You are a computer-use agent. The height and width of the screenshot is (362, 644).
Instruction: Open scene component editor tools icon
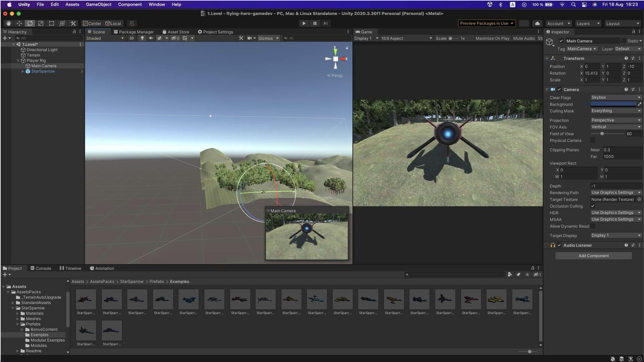click(x=241, y=38)
